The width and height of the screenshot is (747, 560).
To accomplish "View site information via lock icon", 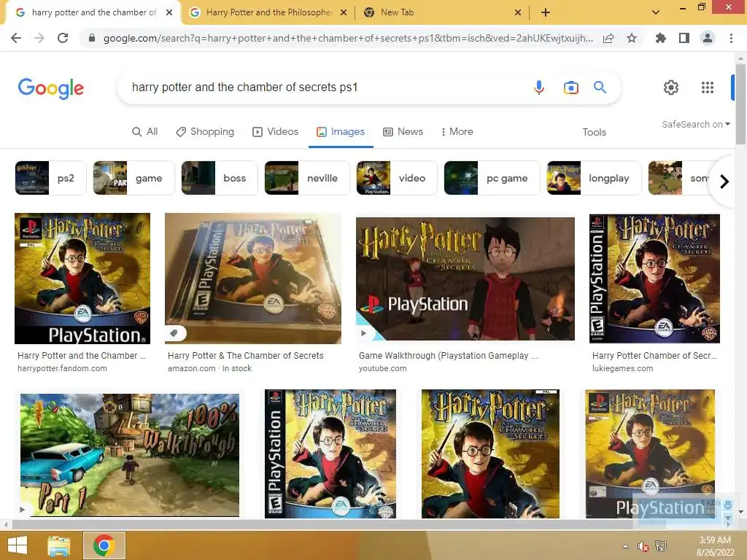I will pyautogui.click(x=92, y=38).
